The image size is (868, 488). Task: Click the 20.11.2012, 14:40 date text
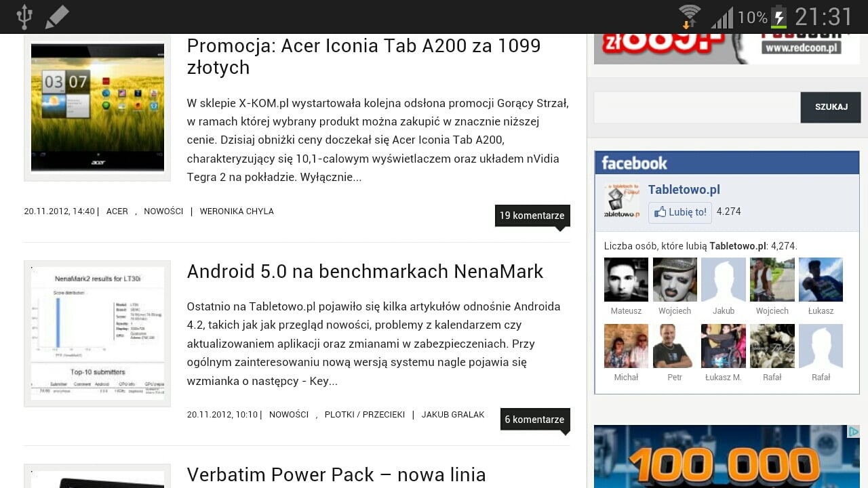pos(60,211)
